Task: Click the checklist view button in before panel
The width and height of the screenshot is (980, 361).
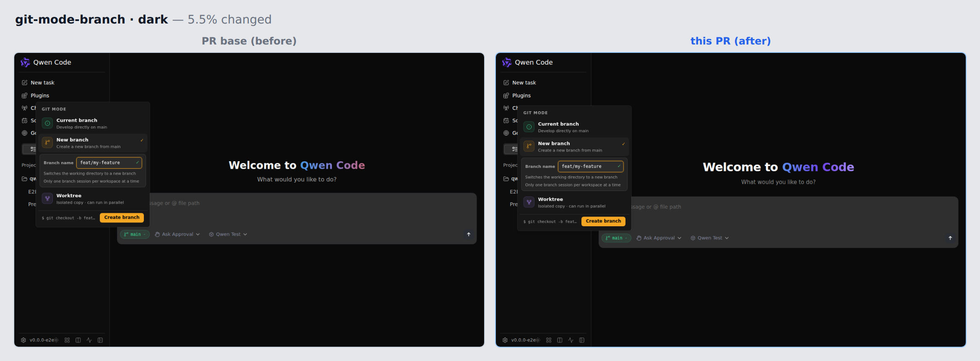Action: click(x=29, y=149)
